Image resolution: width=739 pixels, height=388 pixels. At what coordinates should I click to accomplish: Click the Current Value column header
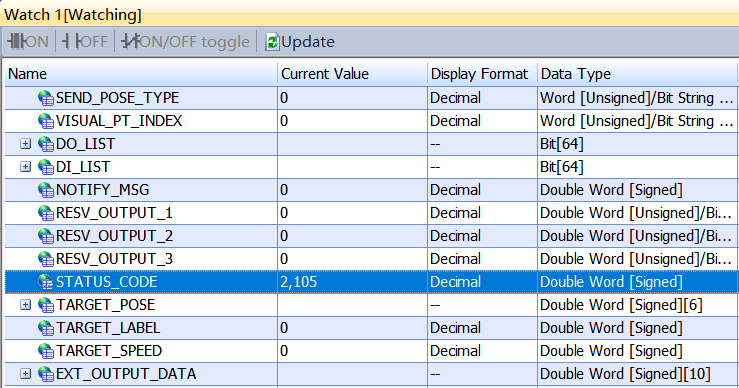(x=353, y=74)
